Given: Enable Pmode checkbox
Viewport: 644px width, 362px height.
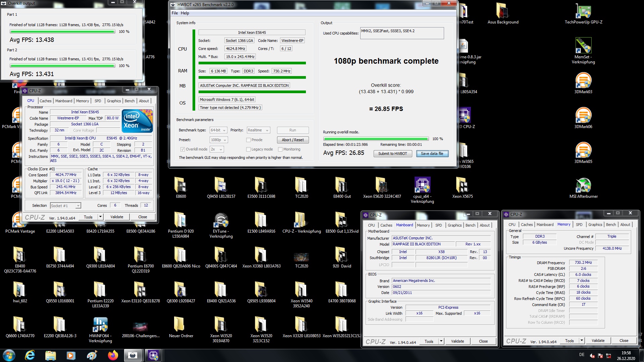Looking at the screenshot, I should point(248,140).
